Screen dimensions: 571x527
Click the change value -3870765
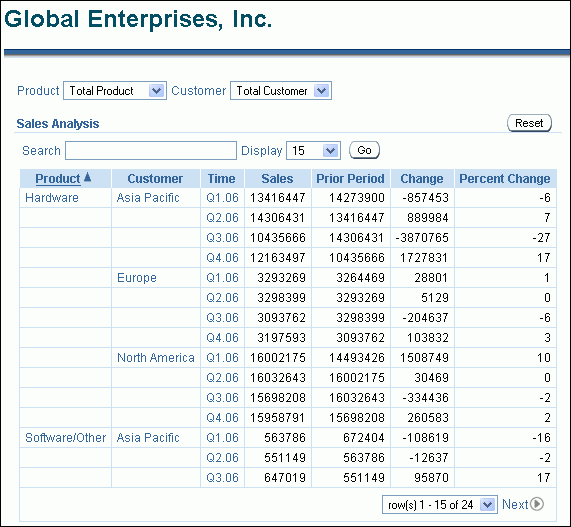[x=422, y=238]
